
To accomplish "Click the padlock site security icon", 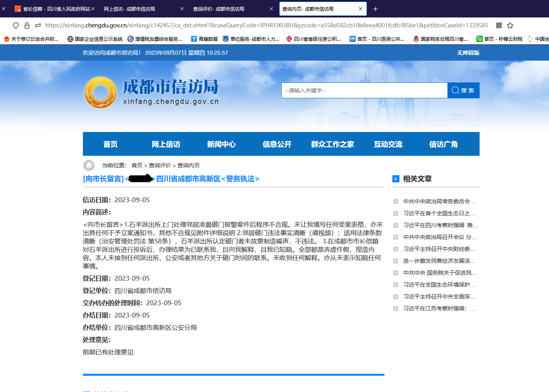I will point(27,25).
